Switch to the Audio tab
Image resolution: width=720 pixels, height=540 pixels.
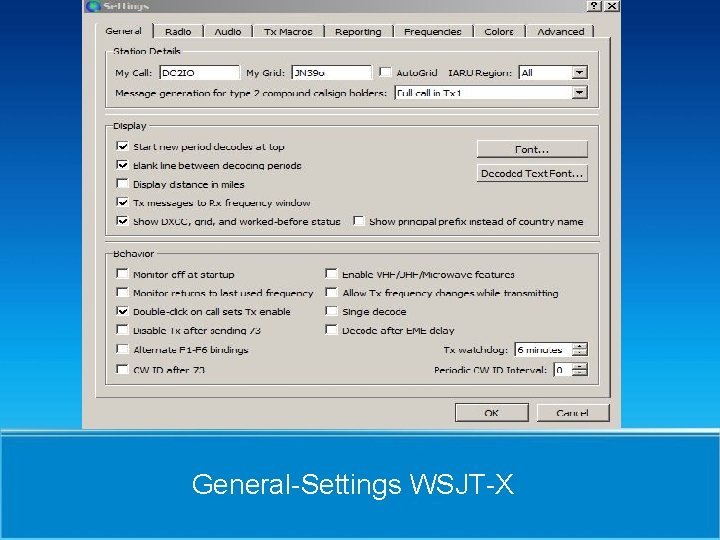[x=228, y=32]
